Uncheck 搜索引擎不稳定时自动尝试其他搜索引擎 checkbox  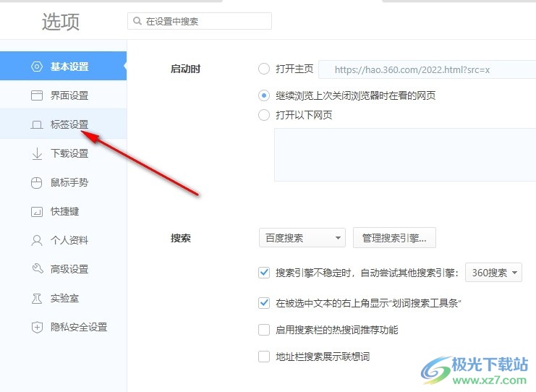pos(263,273)
